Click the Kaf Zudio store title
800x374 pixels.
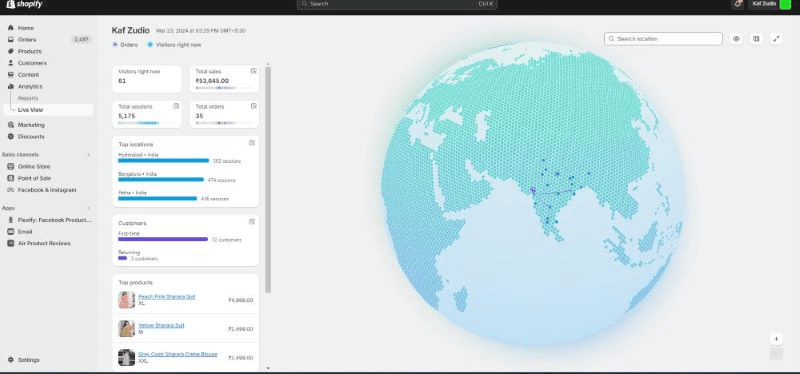131,31
